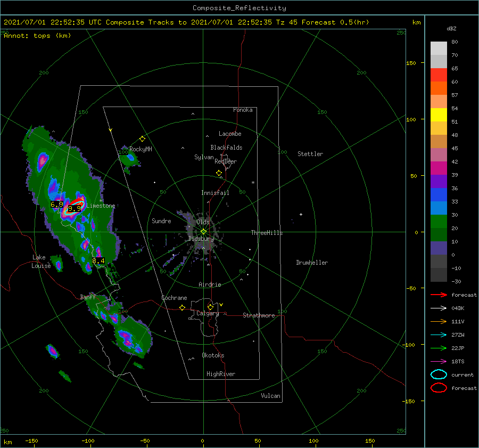479x448 pixels.
Task: Click the HighRiver label
Action: pos(221,374)
